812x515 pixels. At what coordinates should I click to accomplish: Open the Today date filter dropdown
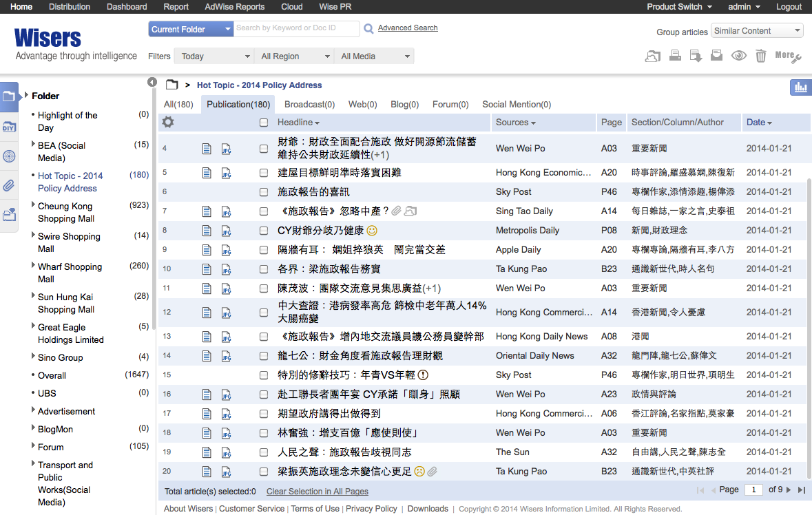pos(214,56)
